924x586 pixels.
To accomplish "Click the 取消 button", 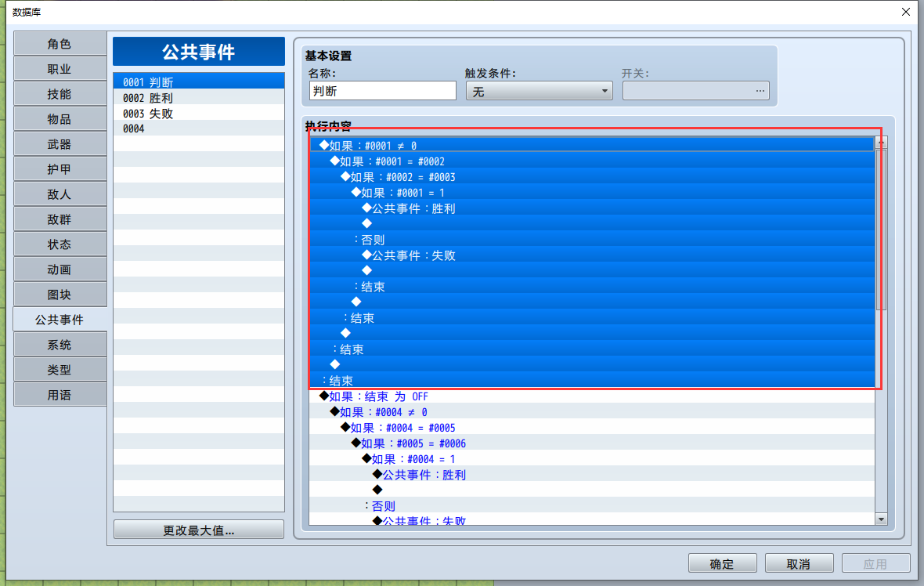I will pyautogui.click(x=799, y=563).
